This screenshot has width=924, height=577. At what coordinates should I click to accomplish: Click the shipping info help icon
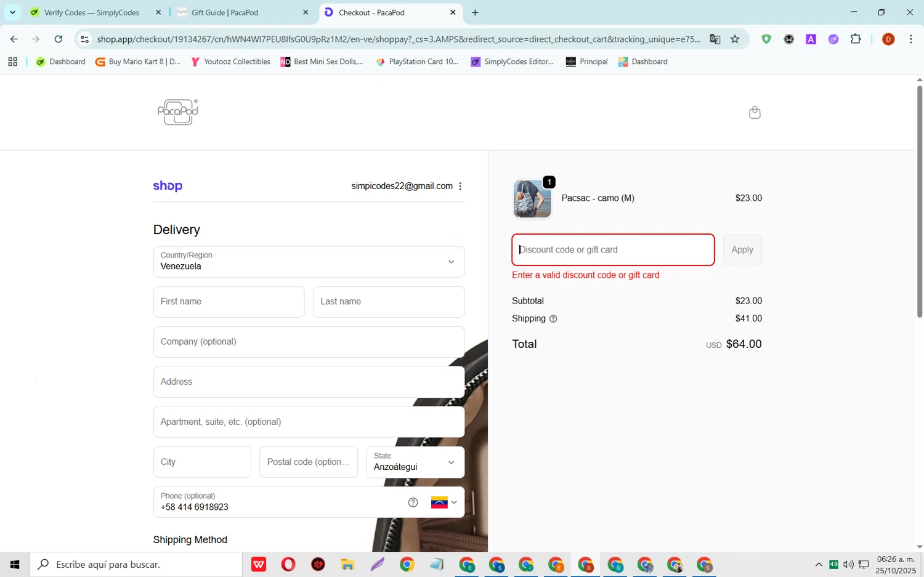(553, 319)
